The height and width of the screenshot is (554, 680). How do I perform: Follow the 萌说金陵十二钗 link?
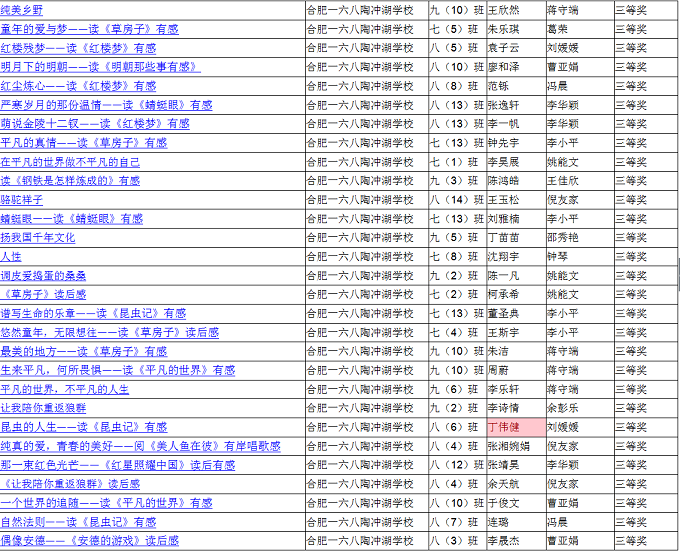click(x=95, y=124)
